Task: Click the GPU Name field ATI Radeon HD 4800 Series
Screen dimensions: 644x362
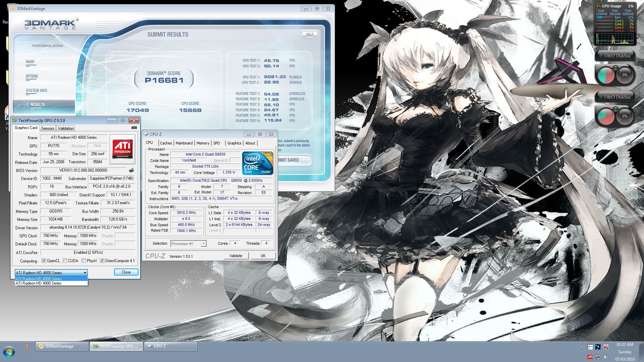Action: point(74,137)
